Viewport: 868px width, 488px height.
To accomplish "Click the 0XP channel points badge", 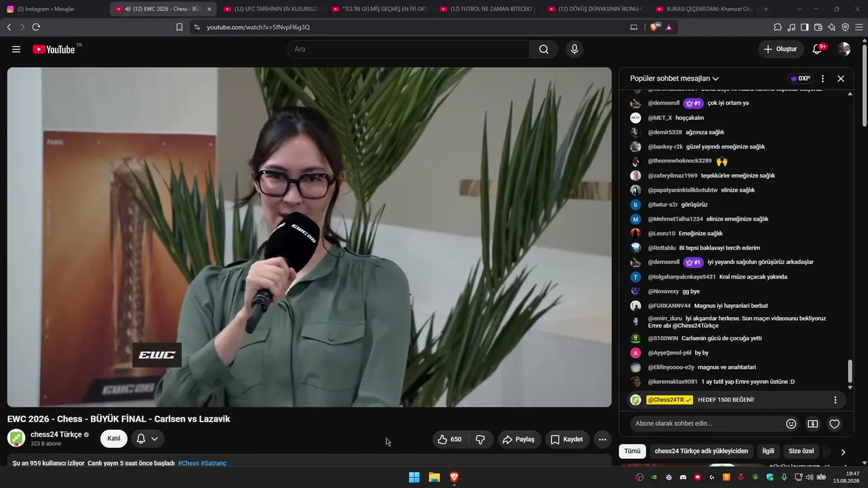I will coord(800,79).
